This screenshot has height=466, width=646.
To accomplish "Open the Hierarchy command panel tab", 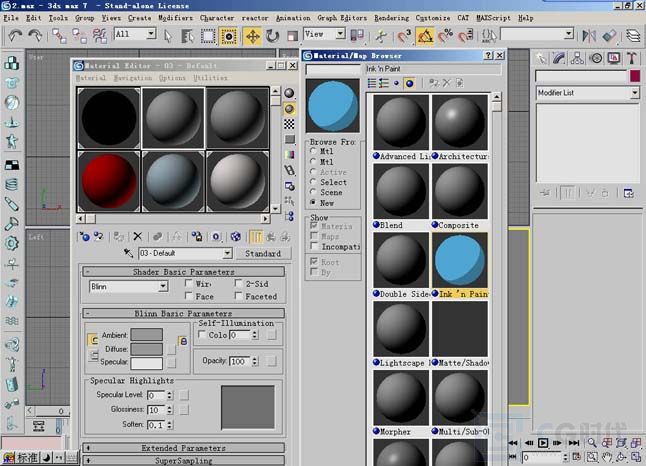I will [x=577, y=58].
